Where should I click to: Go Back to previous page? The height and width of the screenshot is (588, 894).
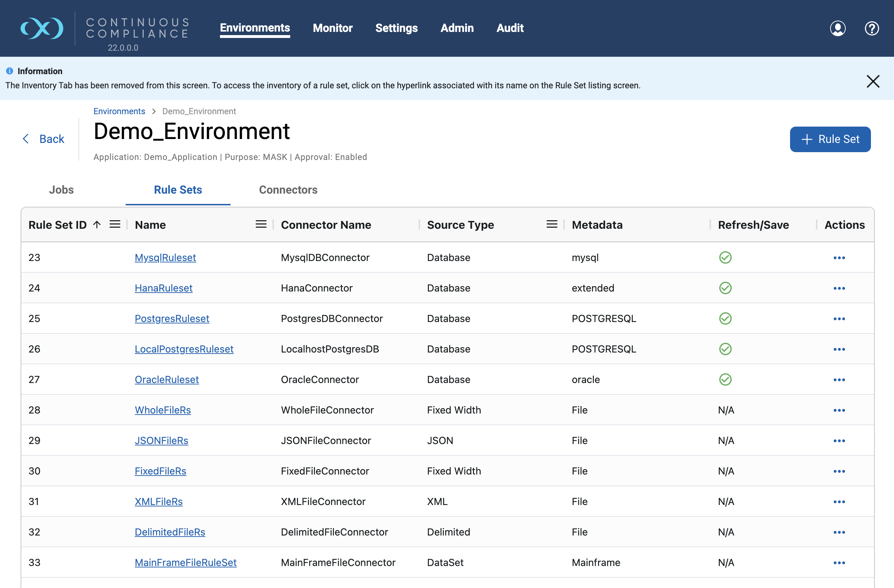point(44,139)
